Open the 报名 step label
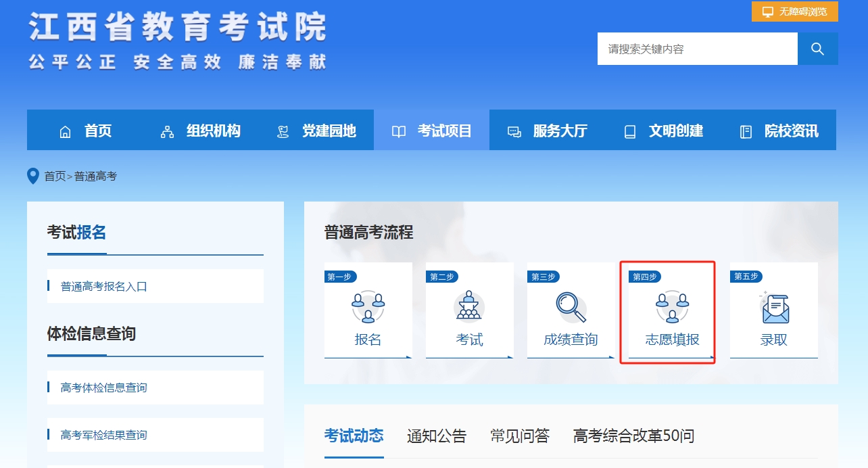The height and width of the screenshot is (468, 868). [x=368, y=340]
